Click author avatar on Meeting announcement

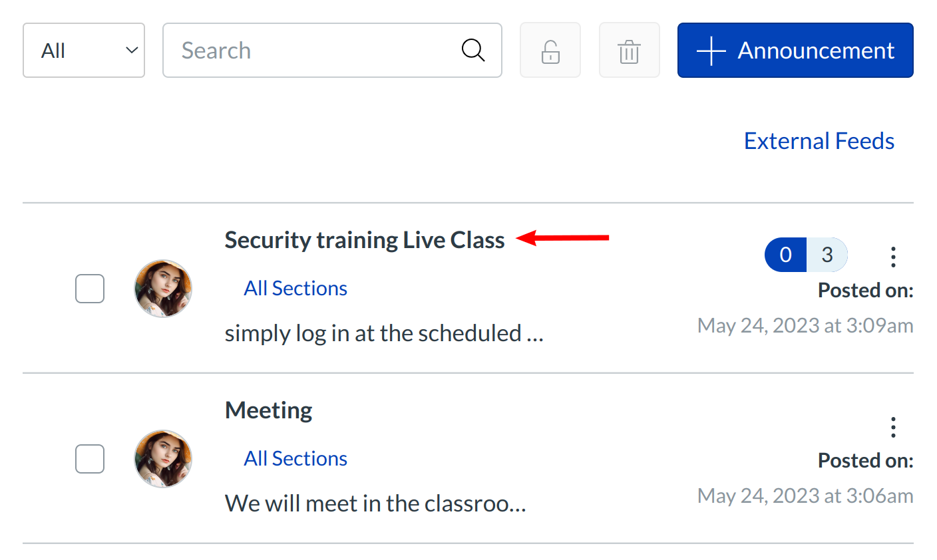163,459
